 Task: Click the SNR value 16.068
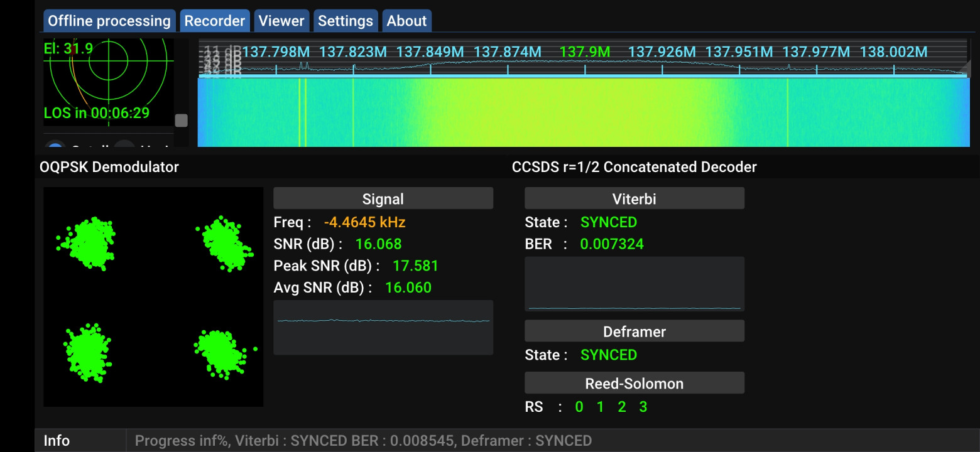pos(378,244)
